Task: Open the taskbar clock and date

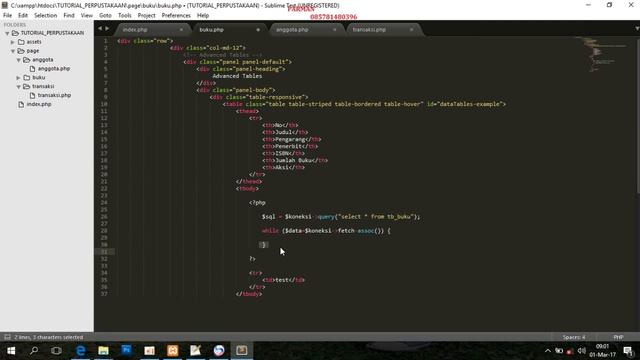Action: pos(602,351)
